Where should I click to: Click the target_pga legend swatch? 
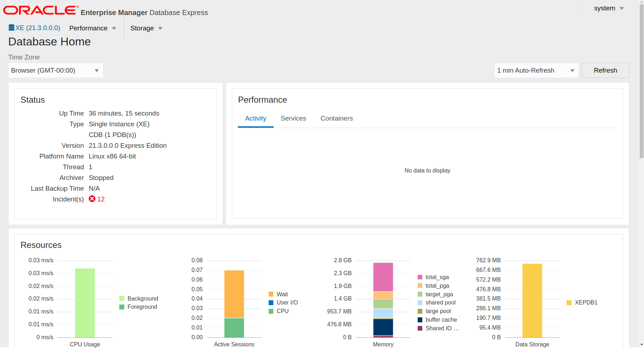420,294
